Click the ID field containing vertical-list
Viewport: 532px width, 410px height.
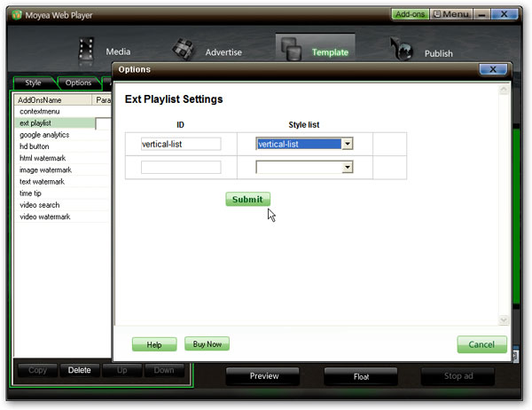[x=181, y=144]
